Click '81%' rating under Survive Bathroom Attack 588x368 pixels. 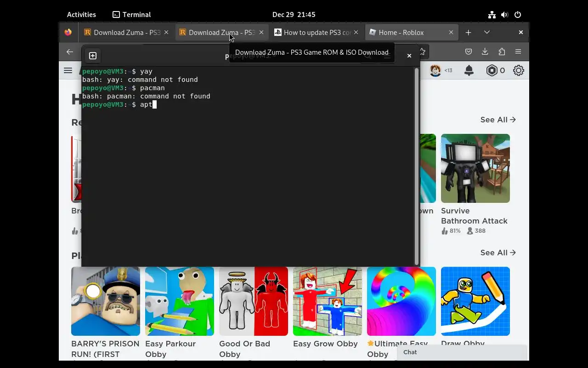tap(455, 231)
